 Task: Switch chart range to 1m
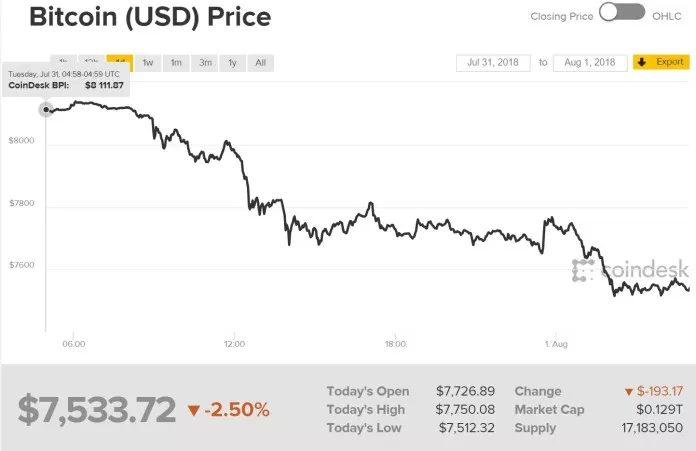176,63
